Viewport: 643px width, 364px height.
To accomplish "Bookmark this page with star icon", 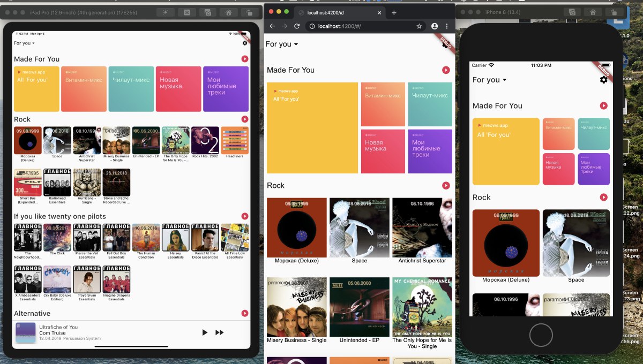I will (x=419, y=26).
